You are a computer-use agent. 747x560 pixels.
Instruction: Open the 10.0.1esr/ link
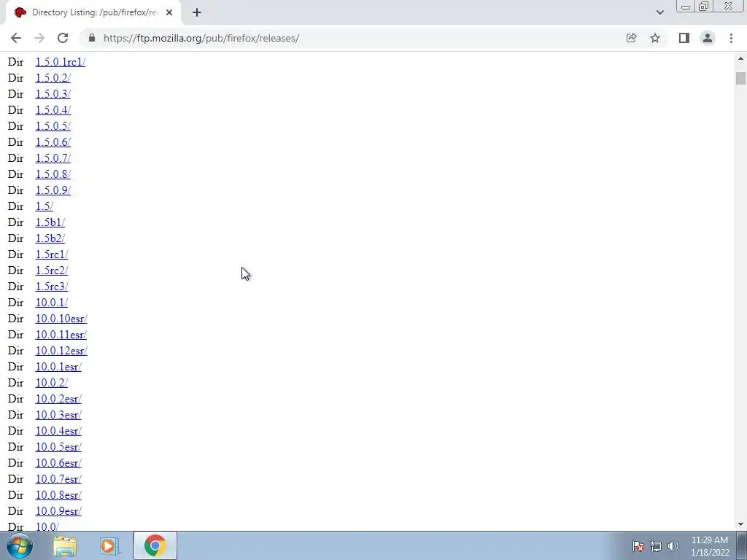coord(58,367)
